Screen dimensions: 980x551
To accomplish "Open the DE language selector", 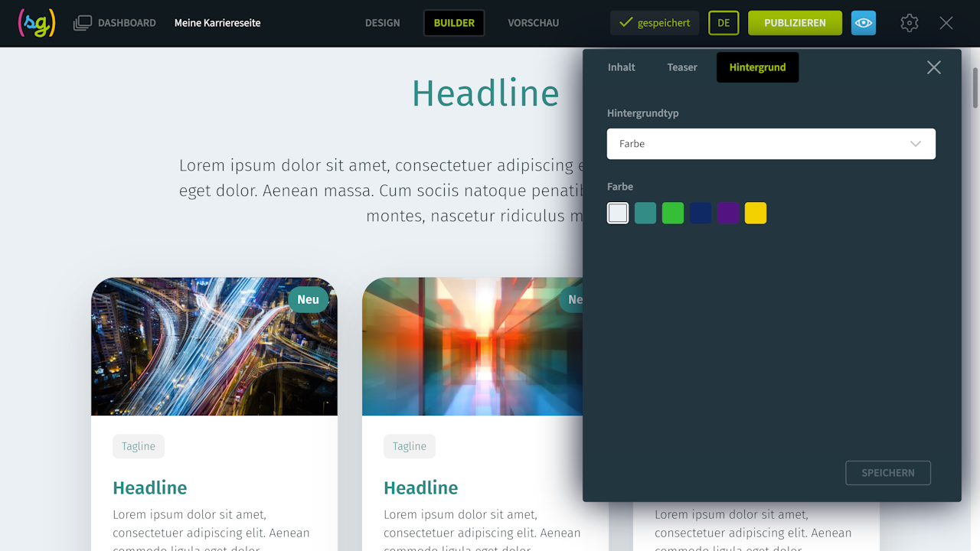I will point(724,23).
